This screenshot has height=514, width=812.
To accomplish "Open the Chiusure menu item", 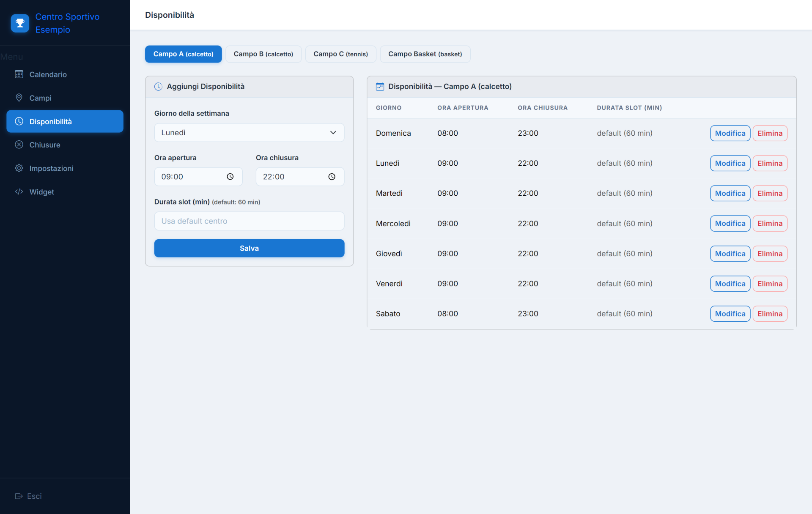I will tap(65, 145).
